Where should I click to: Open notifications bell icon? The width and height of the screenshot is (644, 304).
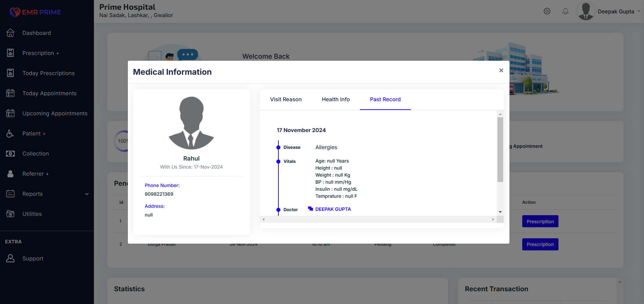click(x=565, y=11)
